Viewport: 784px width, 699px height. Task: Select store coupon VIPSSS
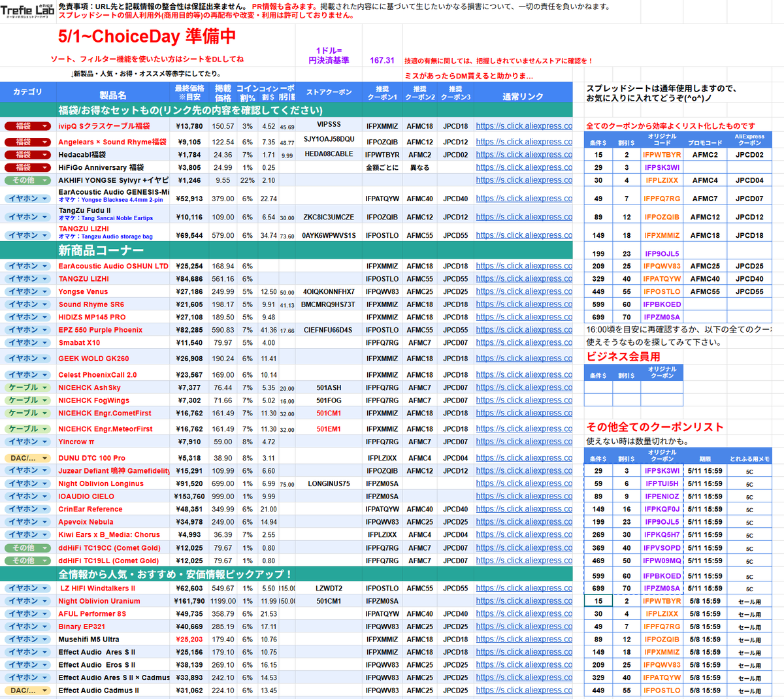coord(329,124)
